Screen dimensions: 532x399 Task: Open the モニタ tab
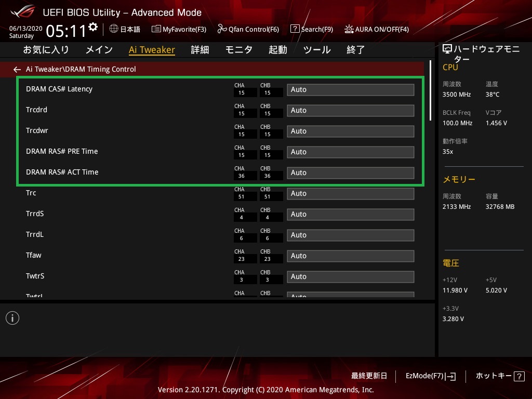[239, 50]
